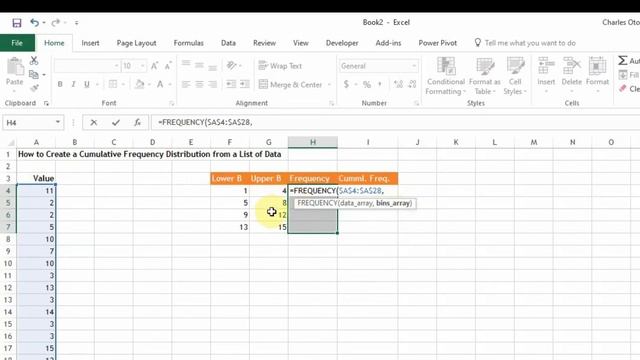Open the font name combo box

coord(87,66)
